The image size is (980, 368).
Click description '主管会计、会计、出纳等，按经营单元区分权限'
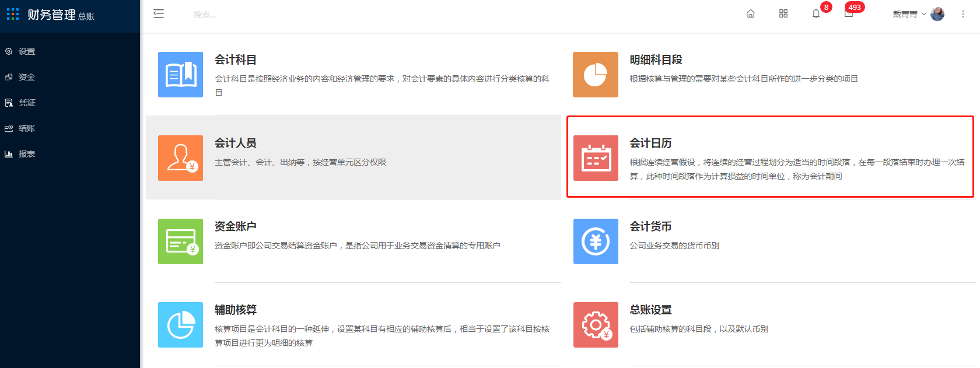pos(300,162)
